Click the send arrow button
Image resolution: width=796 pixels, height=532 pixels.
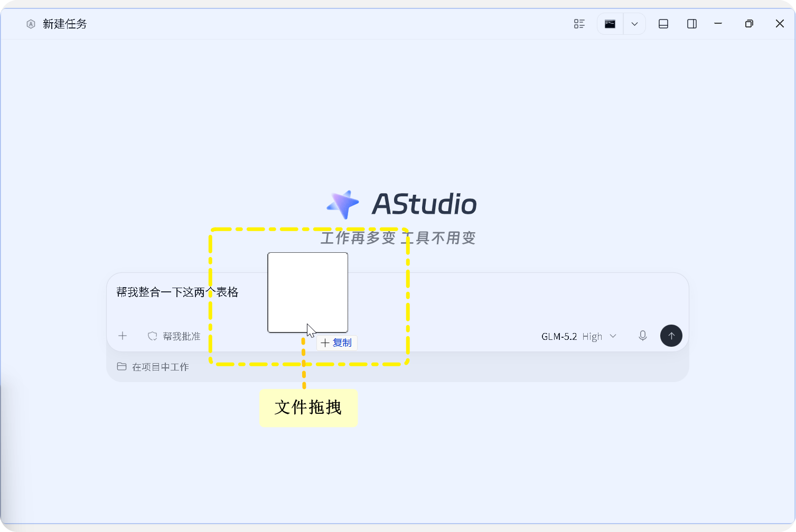[671, 336]
